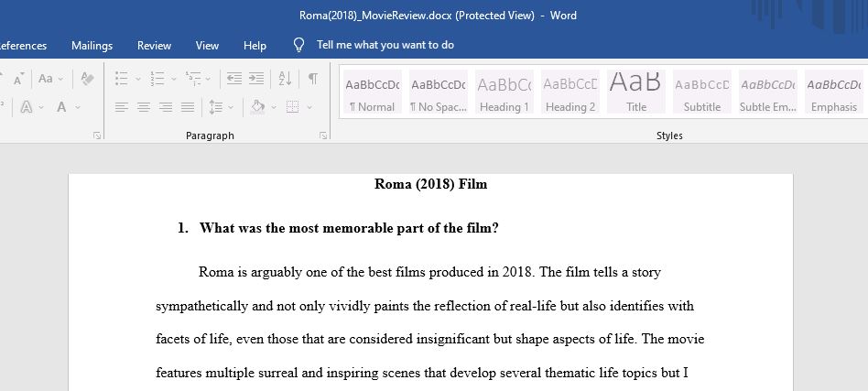
Task: Open the Numbering dropdown arrow
Action: [x=174, y=79]
